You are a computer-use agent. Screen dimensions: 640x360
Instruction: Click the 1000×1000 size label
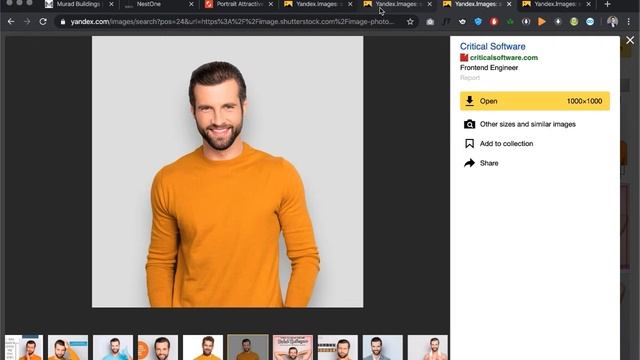click(x=584, y=101)
